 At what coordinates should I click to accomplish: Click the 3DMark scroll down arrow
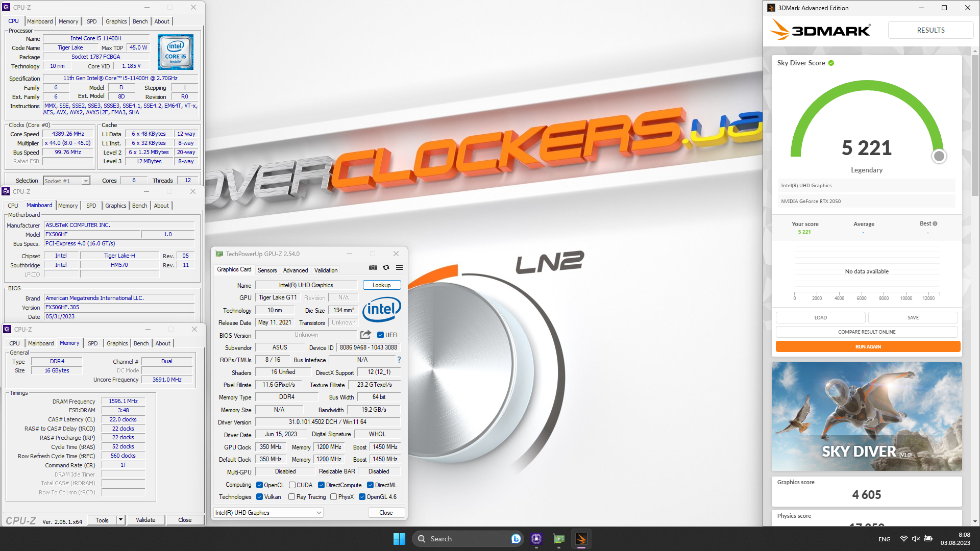coord(975,521)
